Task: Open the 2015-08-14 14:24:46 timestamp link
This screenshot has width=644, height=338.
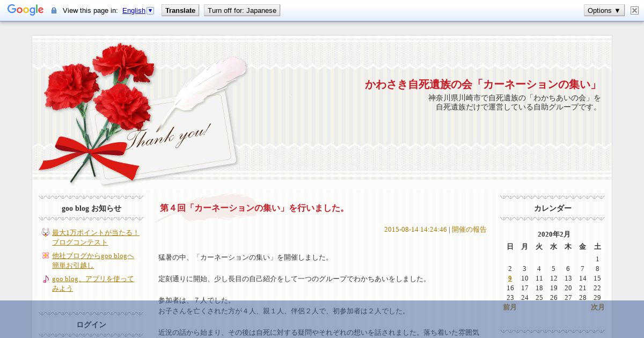Action: [x=415, y=229]
